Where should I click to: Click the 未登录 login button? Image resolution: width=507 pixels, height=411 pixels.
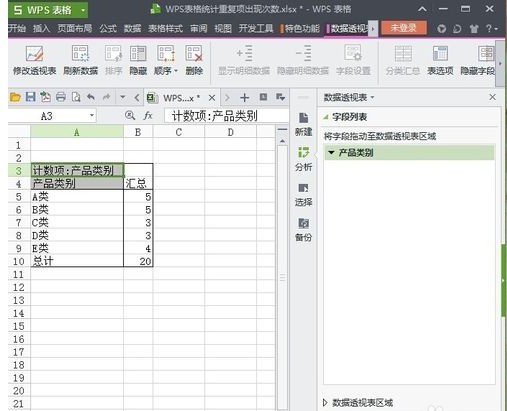point(403,28)
